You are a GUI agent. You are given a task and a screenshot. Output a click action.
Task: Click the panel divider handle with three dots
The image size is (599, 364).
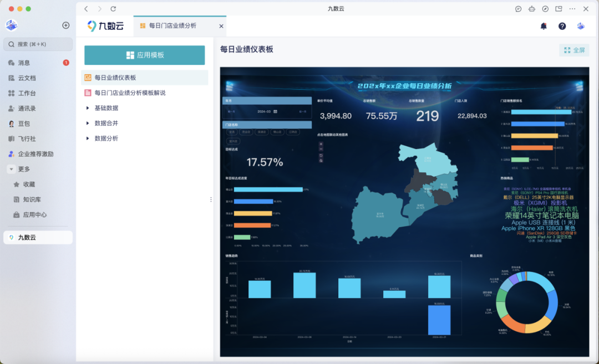(211, 199)
